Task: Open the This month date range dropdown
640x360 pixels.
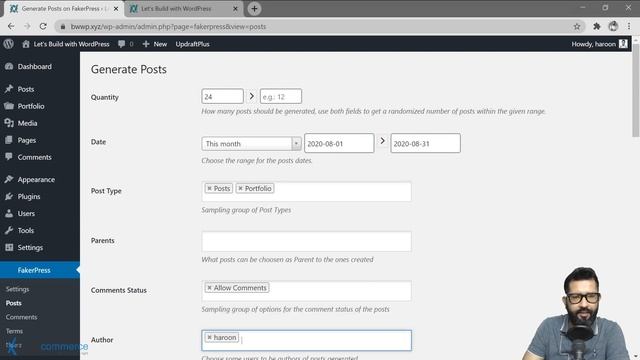Action: click(x=251, y=144)
